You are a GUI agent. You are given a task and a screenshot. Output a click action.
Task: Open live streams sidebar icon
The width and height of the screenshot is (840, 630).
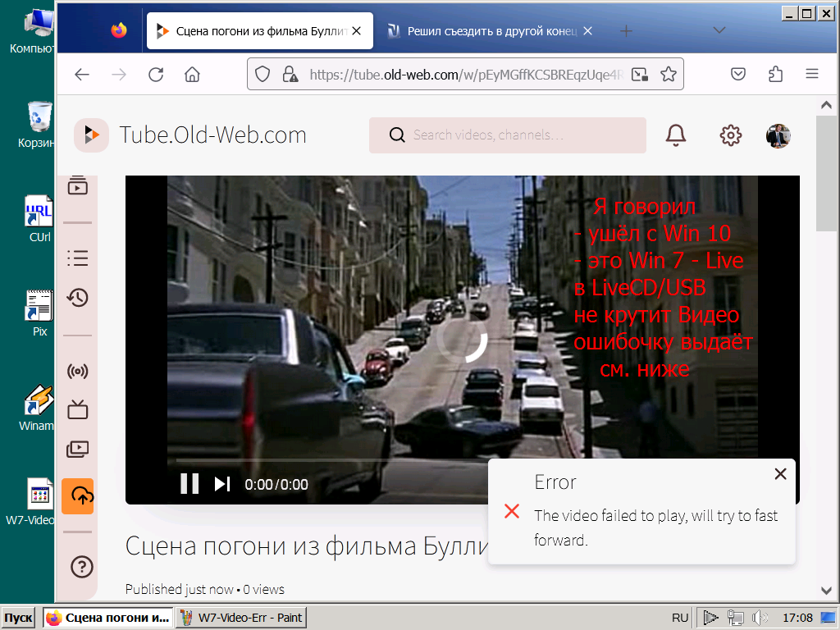coord(78,372)
